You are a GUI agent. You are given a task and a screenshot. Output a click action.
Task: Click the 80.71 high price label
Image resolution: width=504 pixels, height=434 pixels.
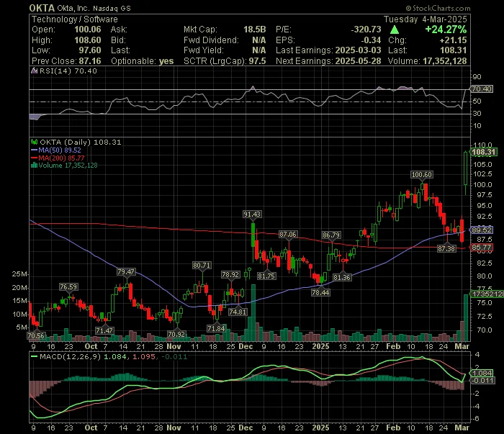202,266
